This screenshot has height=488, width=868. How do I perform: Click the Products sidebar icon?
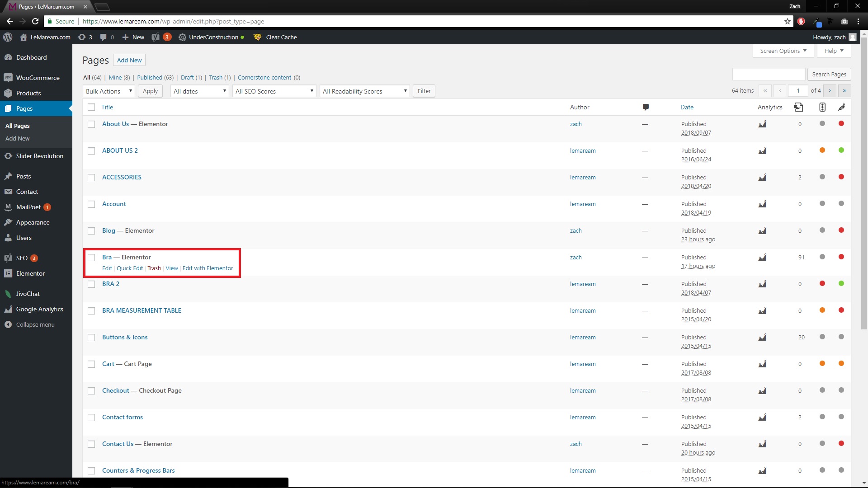(8, 93)
